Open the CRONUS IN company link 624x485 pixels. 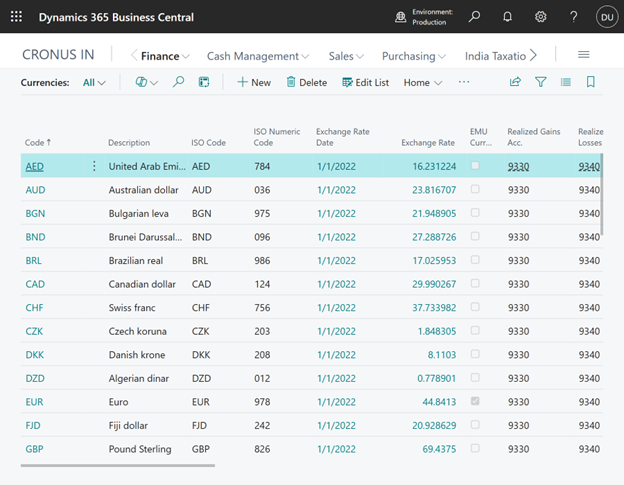coord(58,55)
